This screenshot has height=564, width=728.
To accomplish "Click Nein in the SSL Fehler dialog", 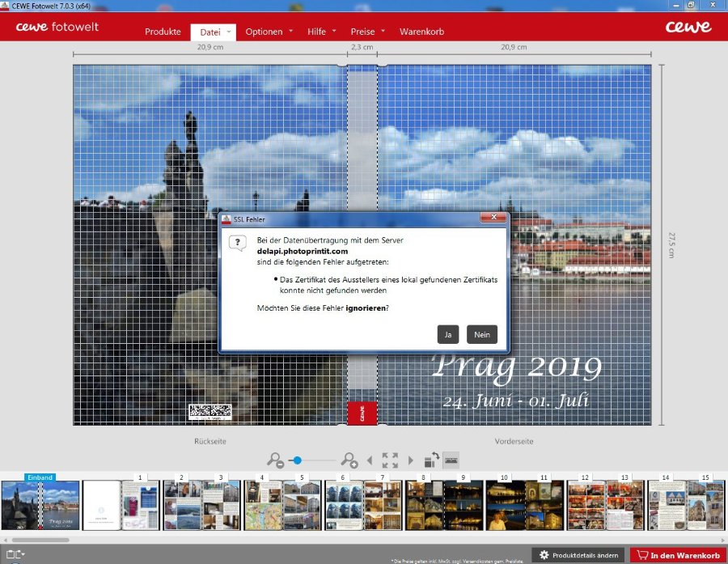I will point(482,334).
